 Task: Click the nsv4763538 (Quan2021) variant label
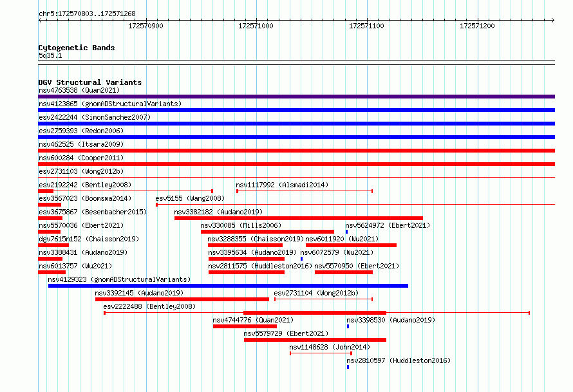pyautogui.click(x=79, y=90)
